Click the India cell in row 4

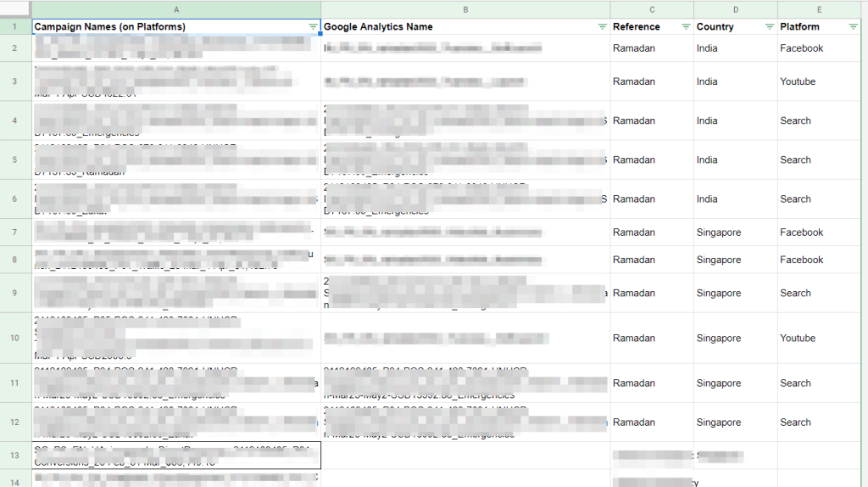pos(707,120)
